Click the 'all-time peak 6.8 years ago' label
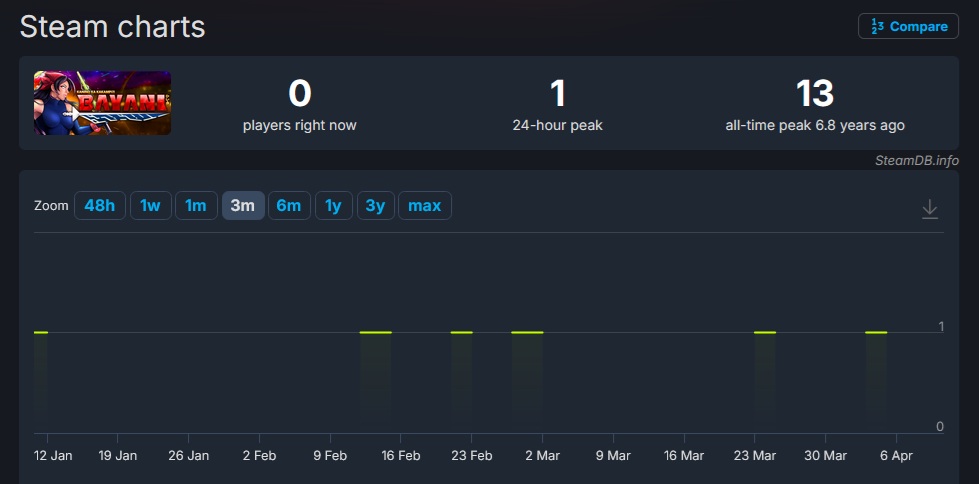 click(815, 126)
